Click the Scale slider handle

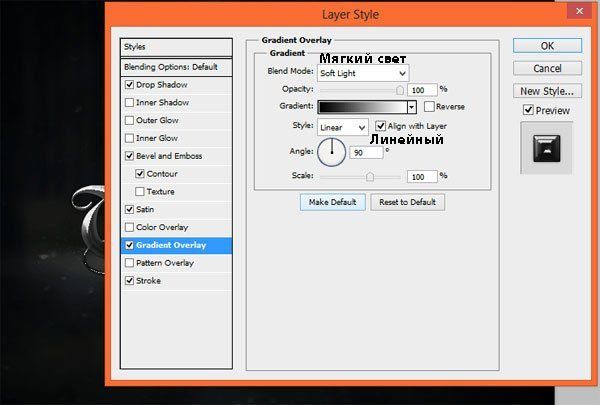click(370, 176)
